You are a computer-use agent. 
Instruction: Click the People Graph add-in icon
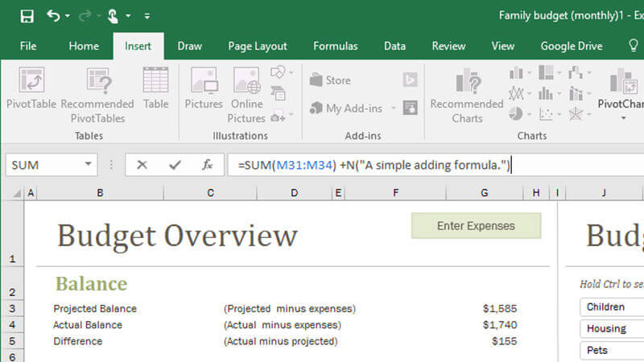click(x=410, y=108)
